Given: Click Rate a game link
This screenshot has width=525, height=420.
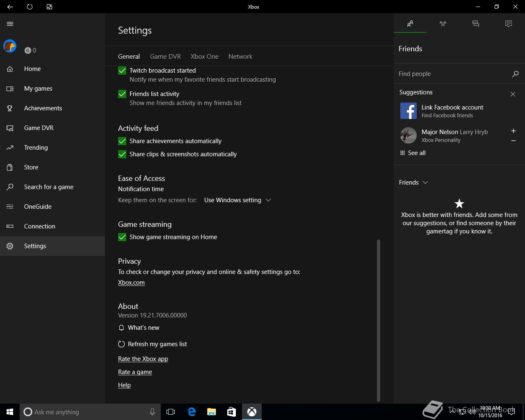Looking at the screenshot, I should (135, 372).
